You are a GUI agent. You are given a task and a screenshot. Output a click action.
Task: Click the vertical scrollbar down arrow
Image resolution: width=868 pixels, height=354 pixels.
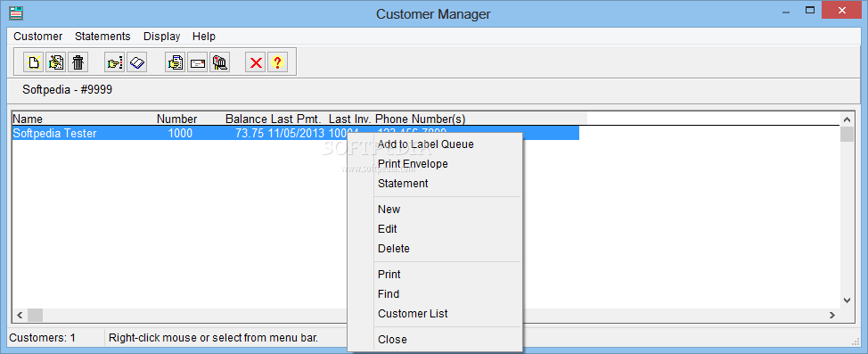tap(847, 300)
